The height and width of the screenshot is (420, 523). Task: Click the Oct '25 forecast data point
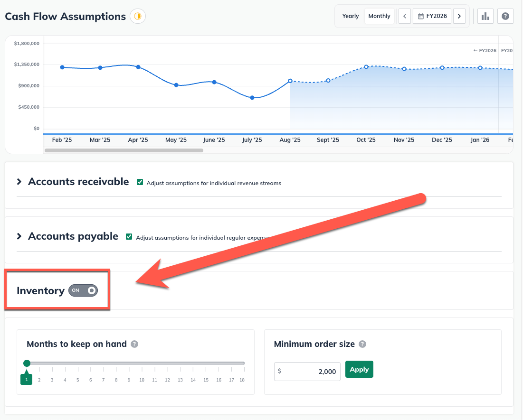pos(366,66)
